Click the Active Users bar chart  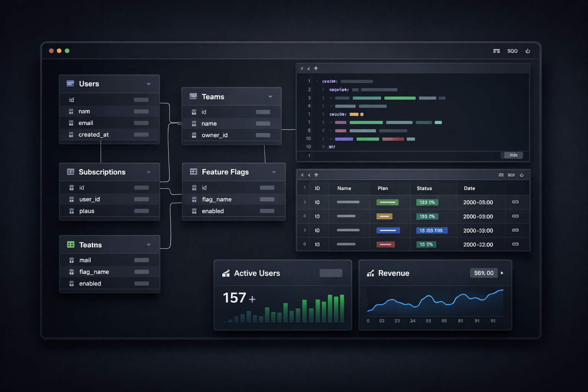(284, 308)
